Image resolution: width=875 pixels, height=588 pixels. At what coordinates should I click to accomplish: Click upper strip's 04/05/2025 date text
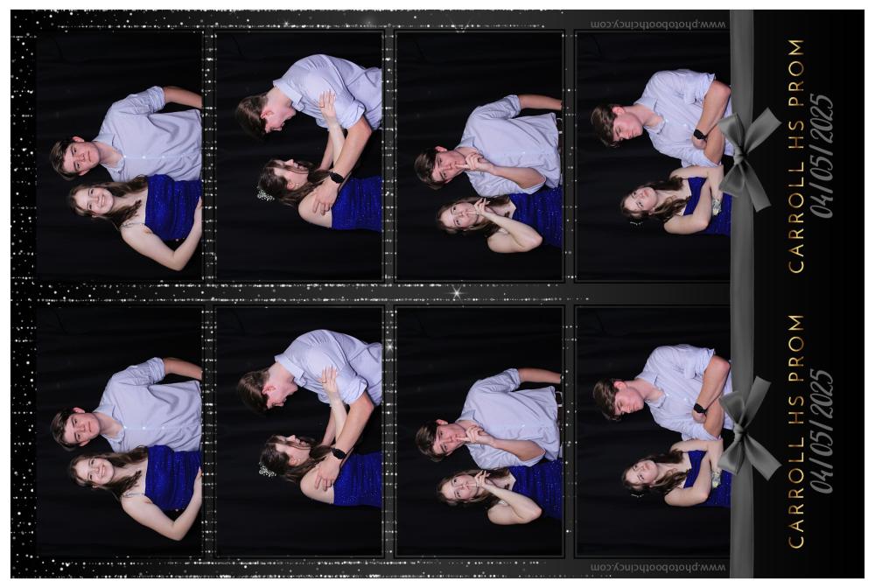click(x=822, y=156)
